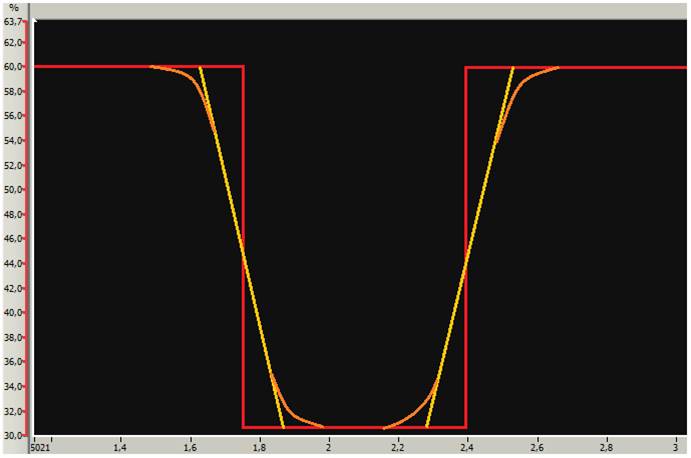Click the 2,4 time axis label
This screenshot has width=691, height=458.
pyautogui.click(x=467, y=448)
